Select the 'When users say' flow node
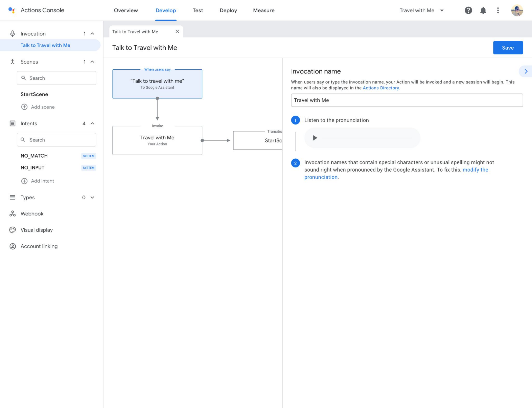The width and height of the screenshot is (532, 408). [x=157, y=84]
